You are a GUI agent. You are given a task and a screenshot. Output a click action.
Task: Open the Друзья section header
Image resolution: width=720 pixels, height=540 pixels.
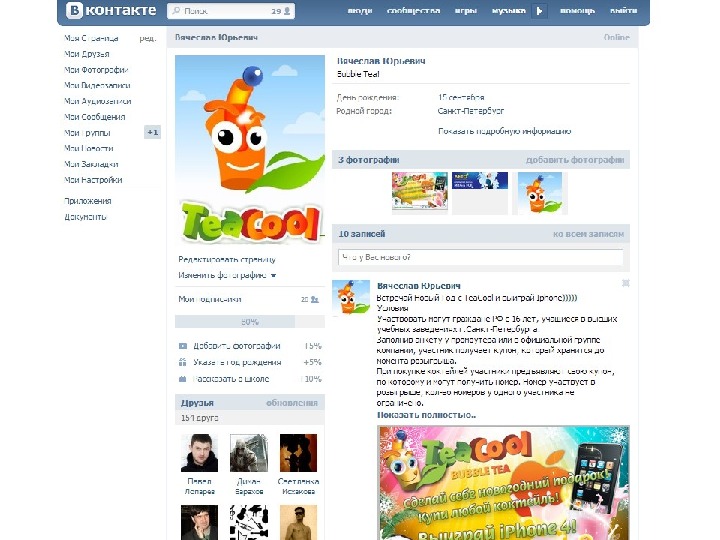[x=197, y=403]
